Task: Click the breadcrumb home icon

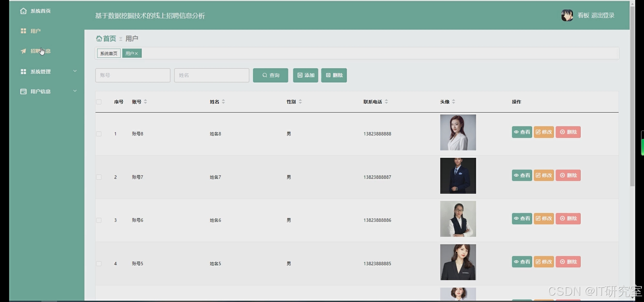Action: tap(99, 38)
